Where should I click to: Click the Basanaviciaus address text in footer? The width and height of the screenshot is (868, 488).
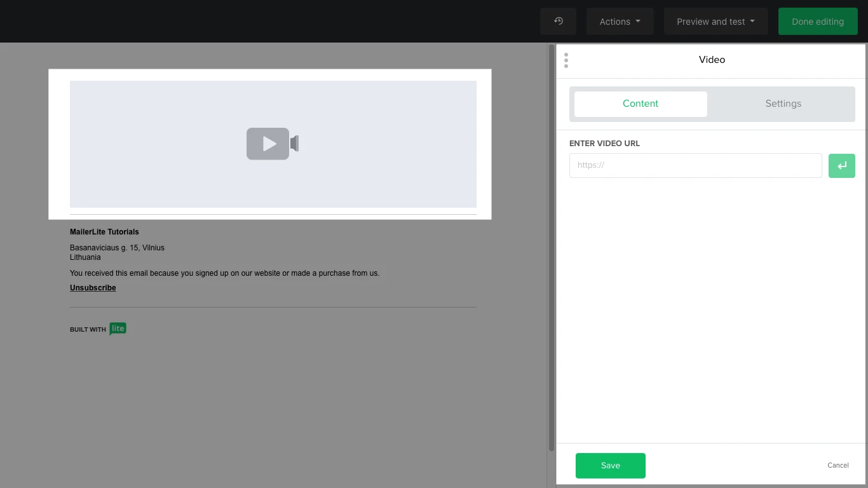(x=117, y=248)
